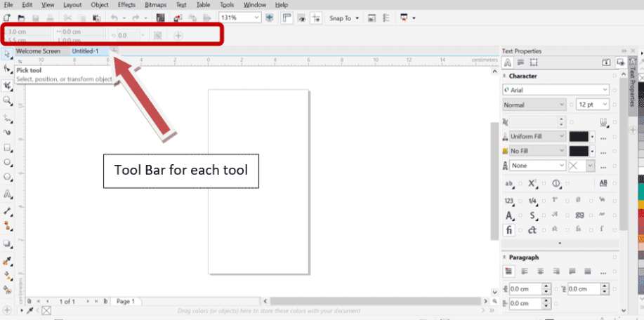Select the Shape tool
The height and width of the screenshot is (320, 644).
coord(7,69)
